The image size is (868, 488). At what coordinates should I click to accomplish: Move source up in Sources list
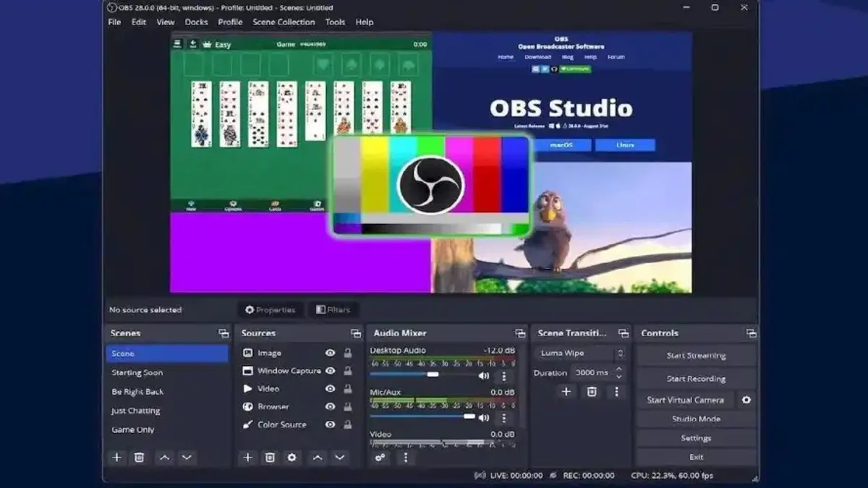[317, 457]
